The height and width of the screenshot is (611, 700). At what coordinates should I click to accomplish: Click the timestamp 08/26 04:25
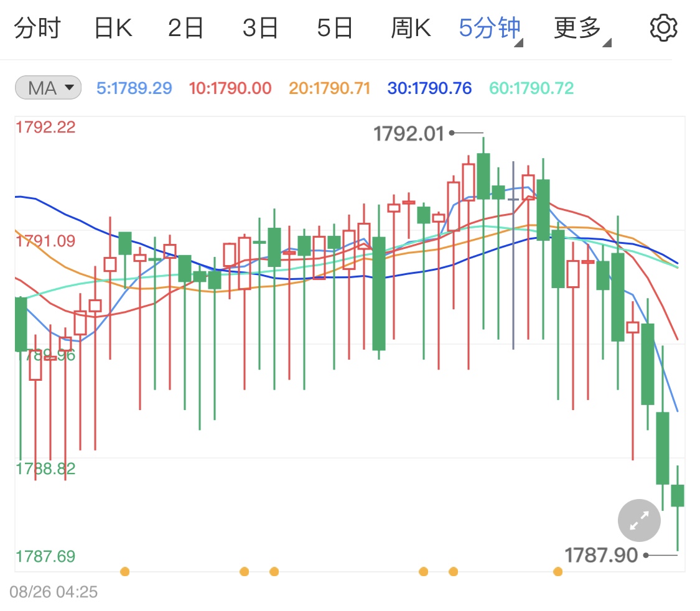point(54,592)
